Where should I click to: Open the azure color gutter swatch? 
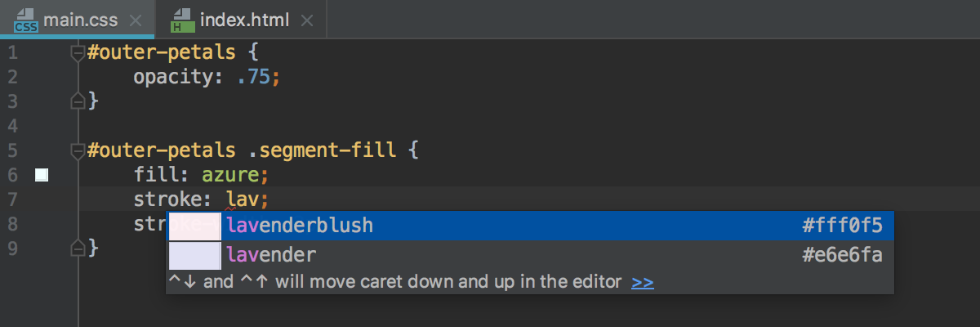pos(42,175)
